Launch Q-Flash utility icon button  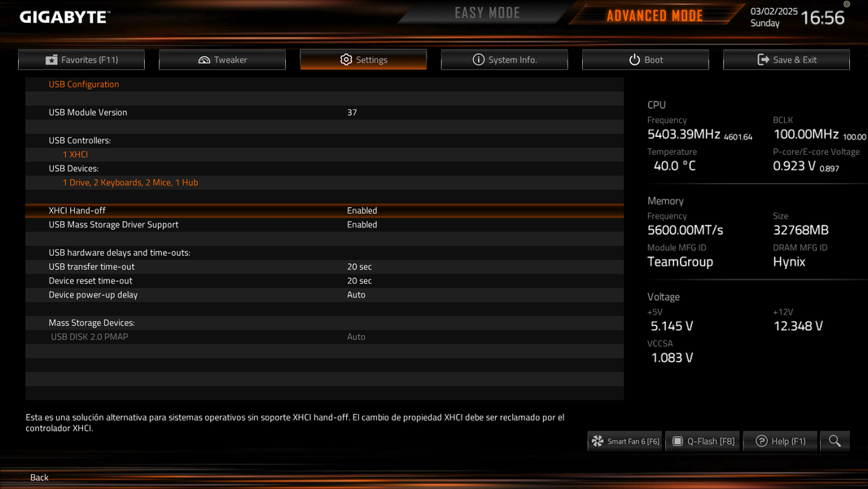[x=677, y=441]
